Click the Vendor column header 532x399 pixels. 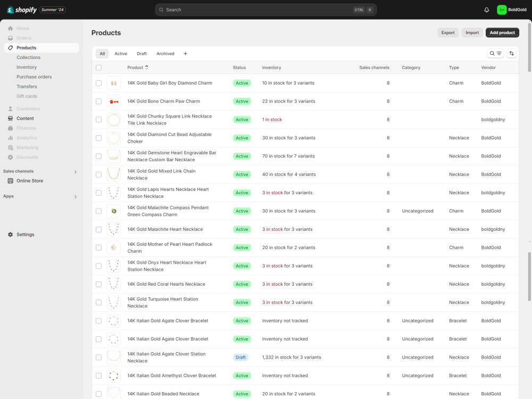[488, 68]
